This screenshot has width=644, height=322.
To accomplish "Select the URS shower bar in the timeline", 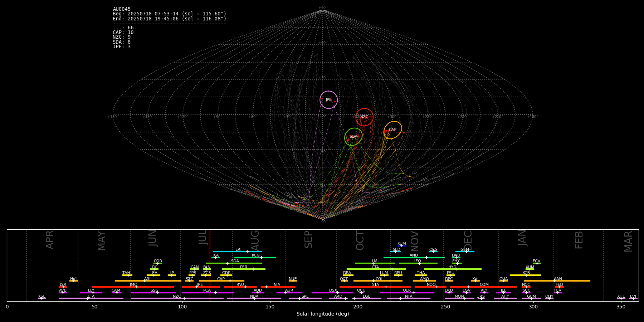I will pyautogui.click(x=481, y=298).
